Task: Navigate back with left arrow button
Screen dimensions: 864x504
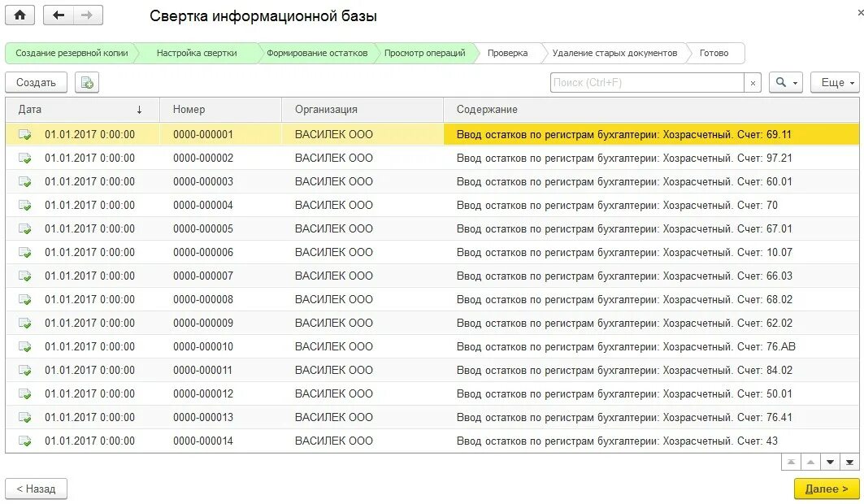Action: pyautogui.click(x=59, y=15)
